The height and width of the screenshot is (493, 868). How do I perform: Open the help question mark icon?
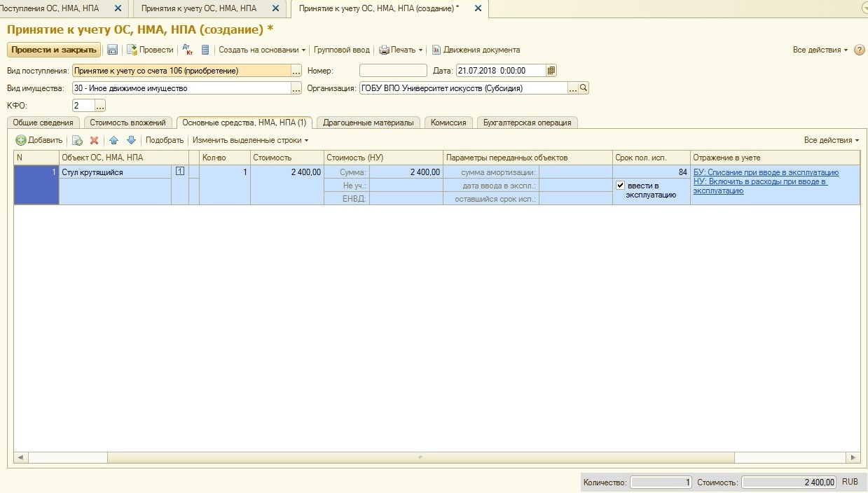point(860,50)
